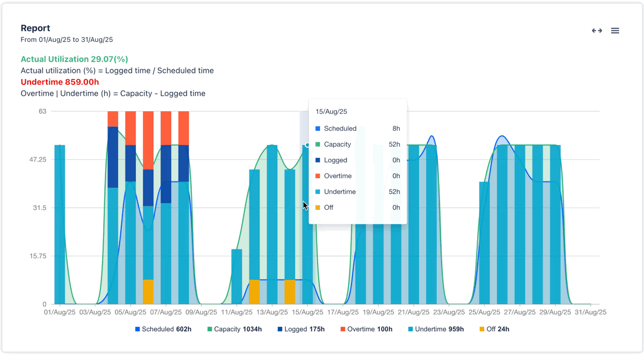
Task: Open the chart hamburger menu
Action: point(615,31)
